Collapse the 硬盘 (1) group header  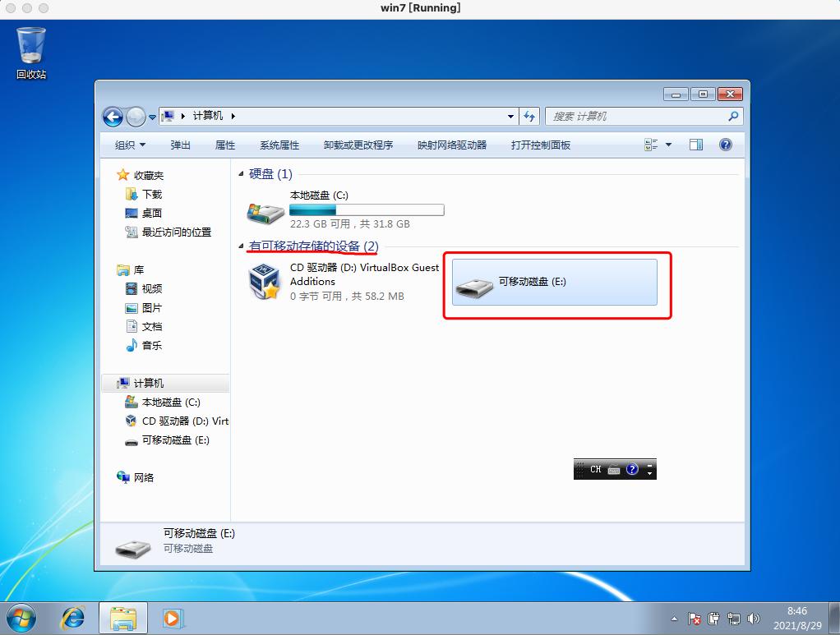coord(242,173)
